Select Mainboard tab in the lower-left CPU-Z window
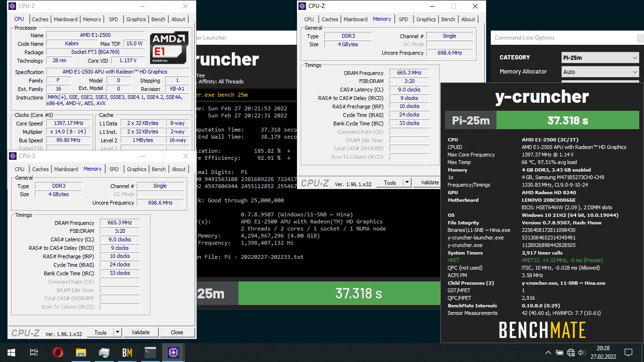The height and width of the screenshot is (362, 644). point(66,169)
